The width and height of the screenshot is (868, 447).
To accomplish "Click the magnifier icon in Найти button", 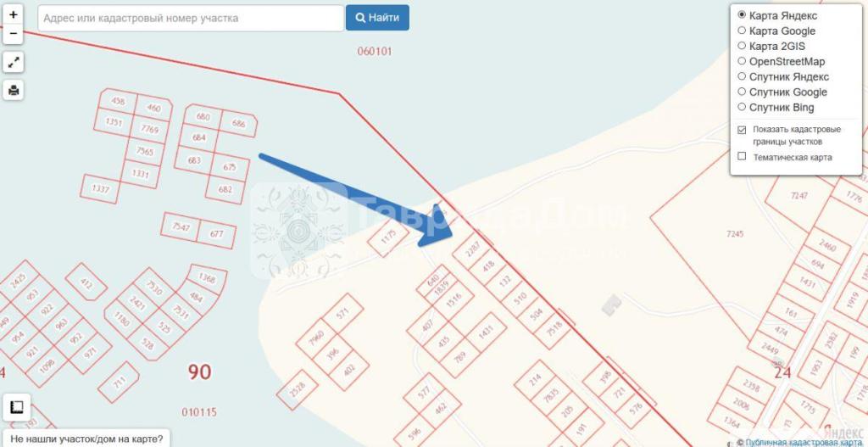I will (x=360, y=18).
